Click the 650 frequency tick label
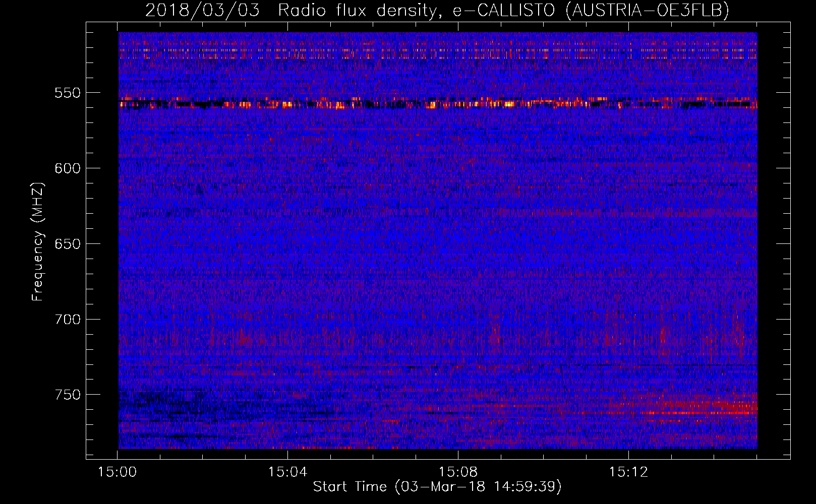Image resolution: width=816 pixels, height=504 pixels. click(68, 244)
